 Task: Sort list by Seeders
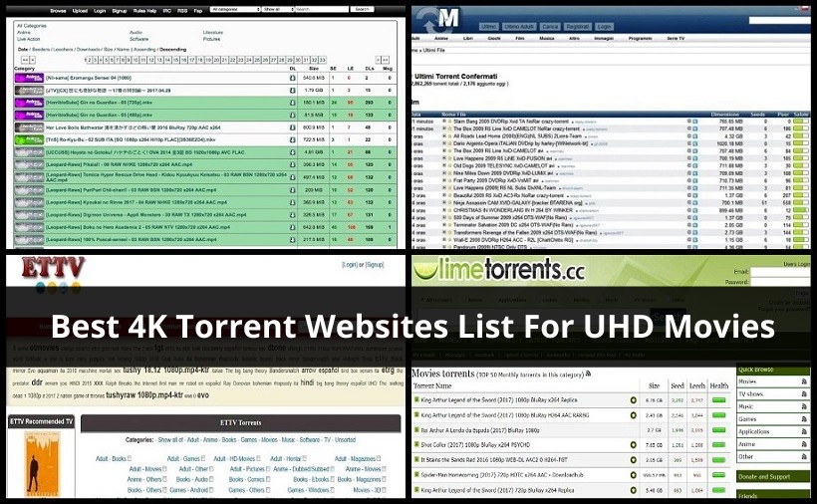pos(41,50)
